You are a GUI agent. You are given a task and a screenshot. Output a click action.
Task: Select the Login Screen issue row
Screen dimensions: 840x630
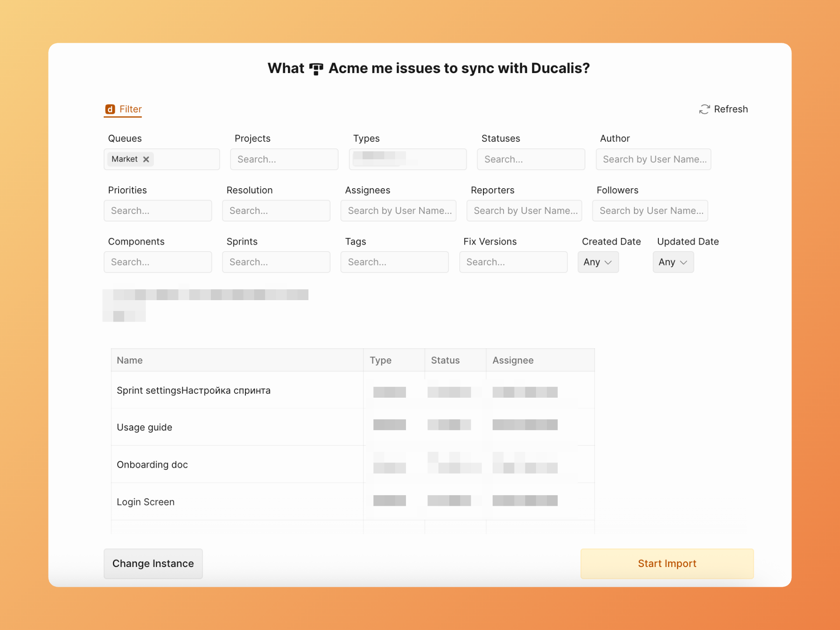pos(146,502)
